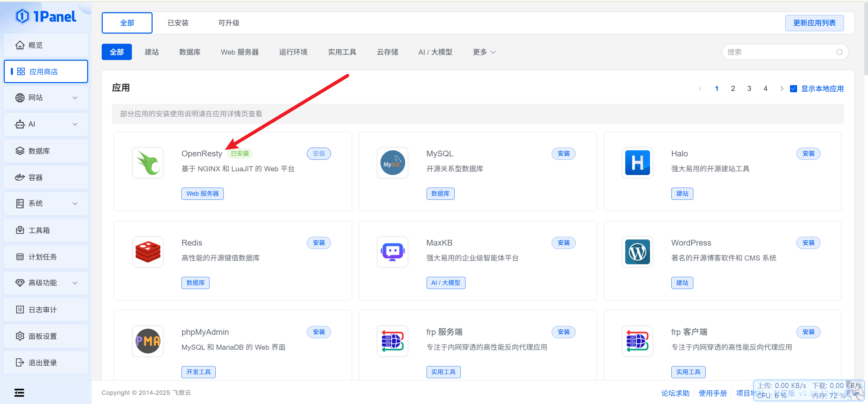Click the 搜索 input field
868x404 pixels.
(x=785, y=52)
